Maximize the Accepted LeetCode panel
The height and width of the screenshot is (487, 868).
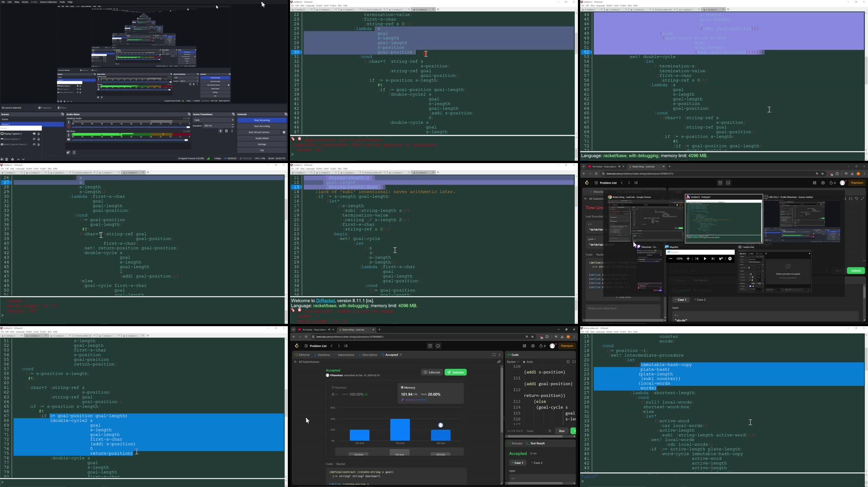tap(494, 355)
